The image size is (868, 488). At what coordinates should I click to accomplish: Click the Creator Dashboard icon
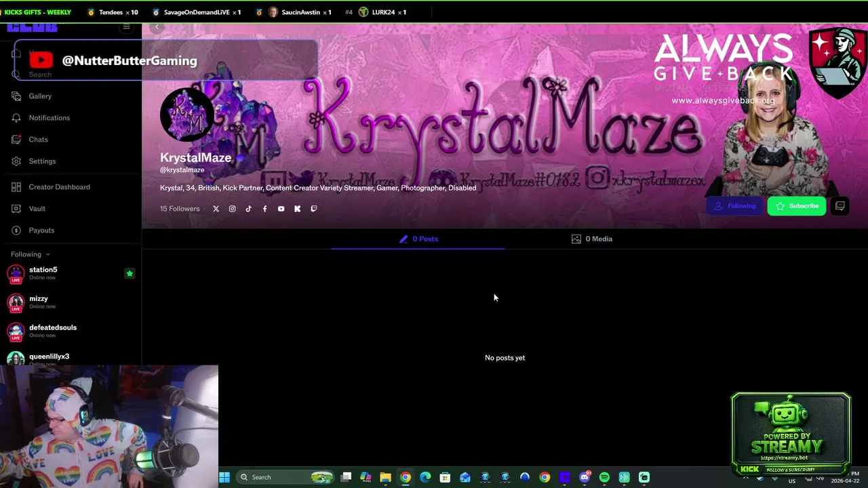[x=16, y=187]
